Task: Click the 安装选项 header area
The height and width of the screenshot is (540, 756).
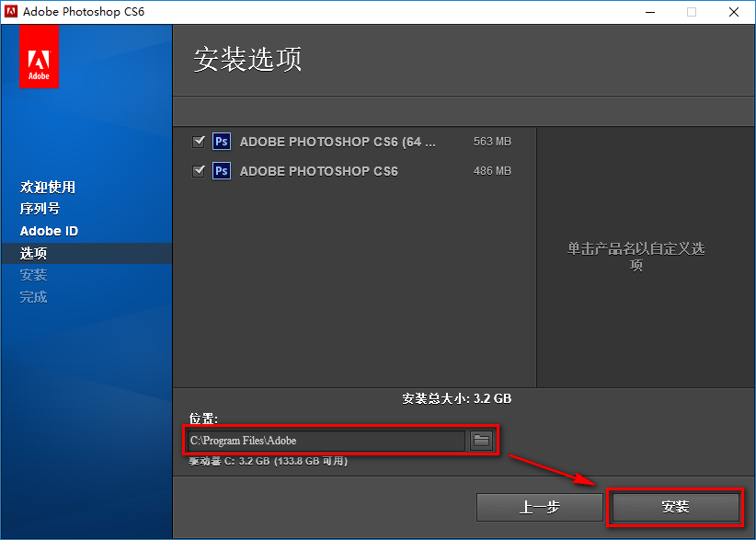Action: 246,59
